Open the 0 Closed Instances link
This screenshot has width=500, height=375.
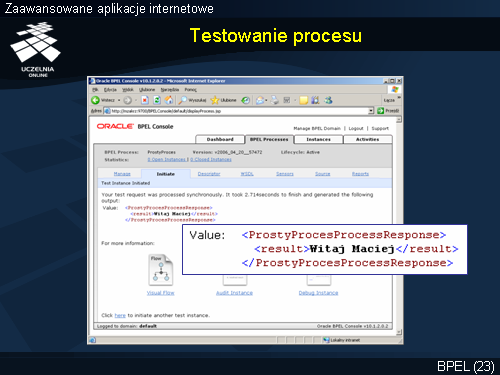pos(211,160)
